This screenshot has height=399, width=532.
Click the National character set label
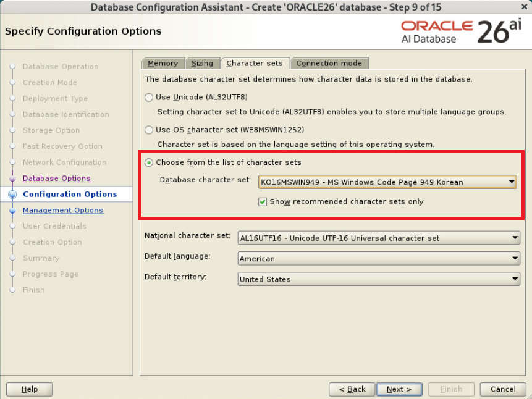click(x=187, y=235)
